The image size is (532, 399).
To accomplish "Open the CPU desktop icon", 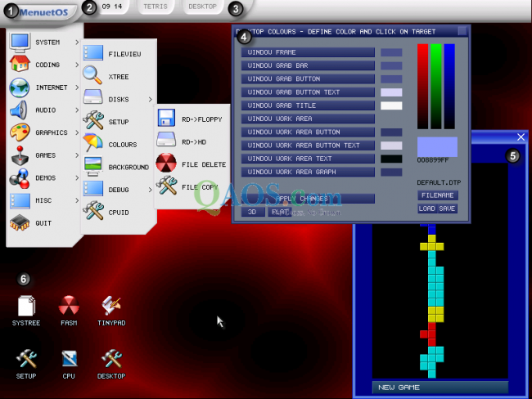I will pos(69,359).
